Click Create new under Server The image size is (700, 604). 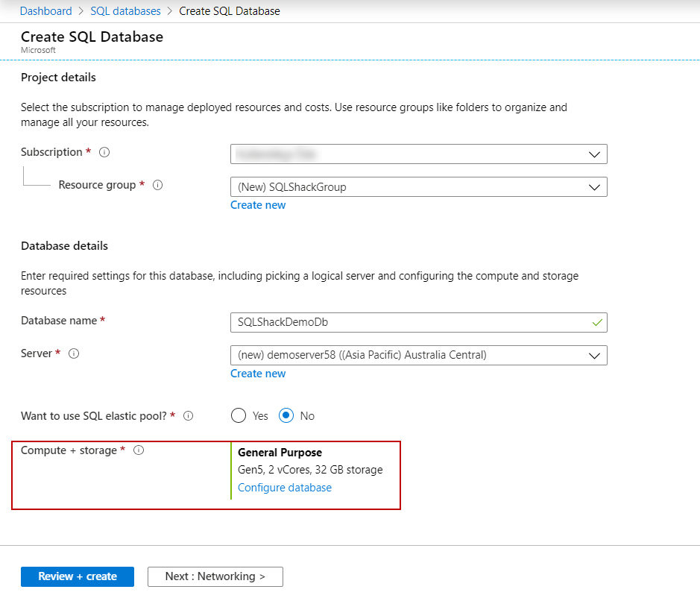[x=258, y=374]
